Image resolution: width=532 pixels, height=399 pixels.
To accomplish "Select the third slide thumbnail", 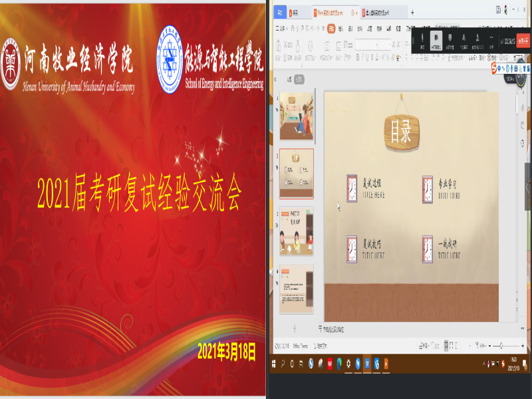I will click(x=296, y=230).
